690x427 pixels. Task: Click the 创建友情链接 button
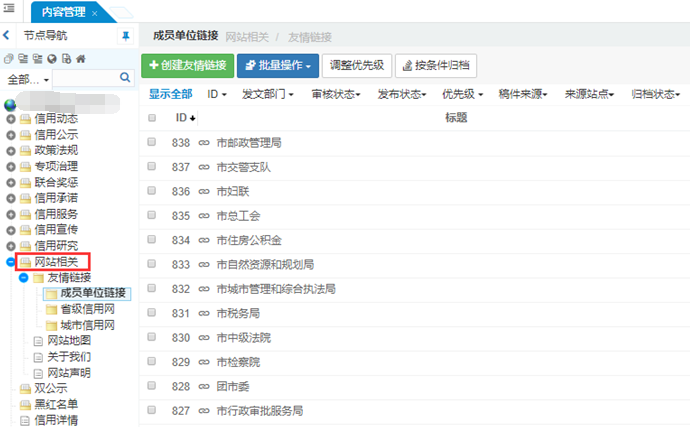coord(187,66)
